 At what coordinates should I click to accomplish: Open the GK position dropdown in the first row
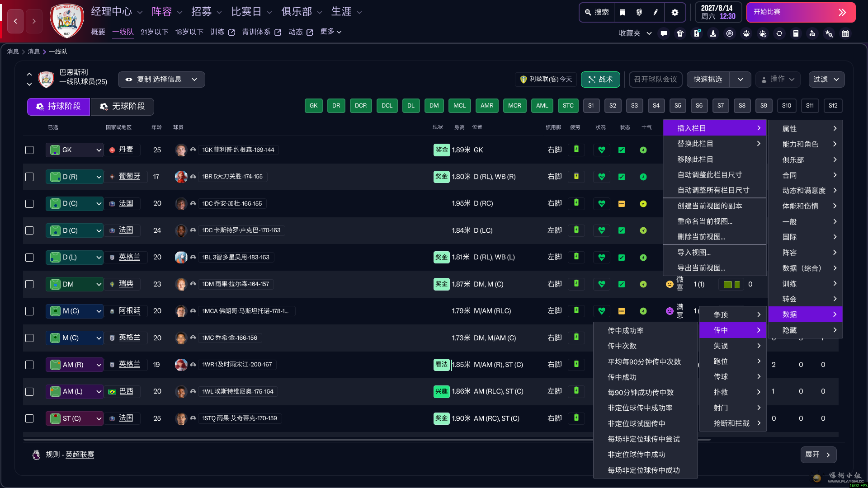(x=74, y=150)
